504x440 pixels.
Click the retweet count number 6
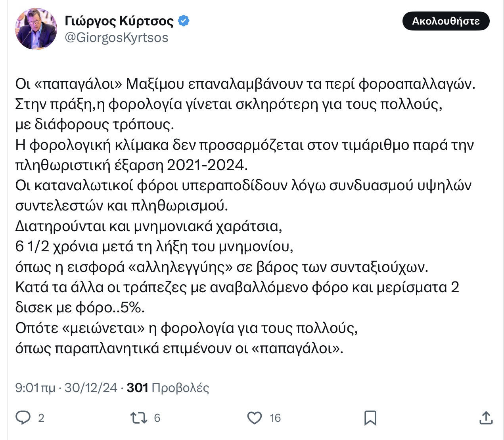(157, 418)
